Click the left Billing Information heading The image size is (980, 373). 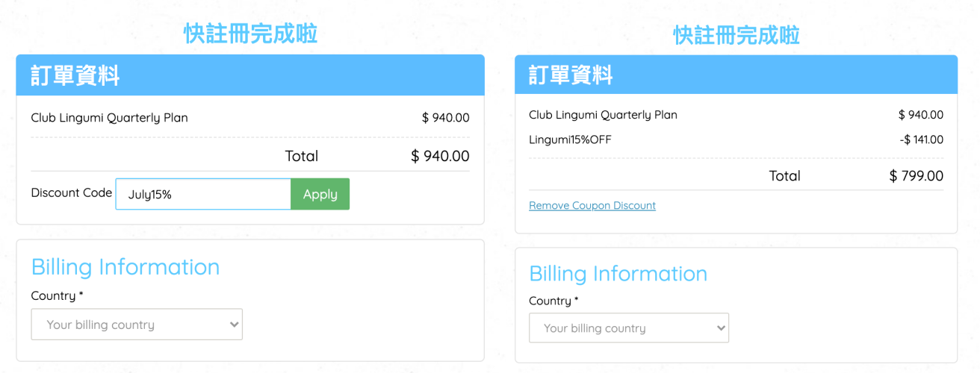pos(125,267)
